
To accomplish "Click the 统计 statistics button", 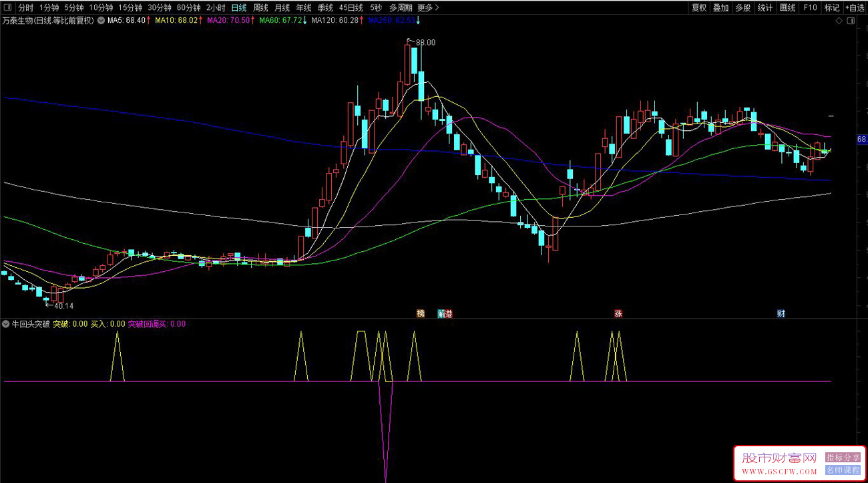I will click(x=765, y=8).
